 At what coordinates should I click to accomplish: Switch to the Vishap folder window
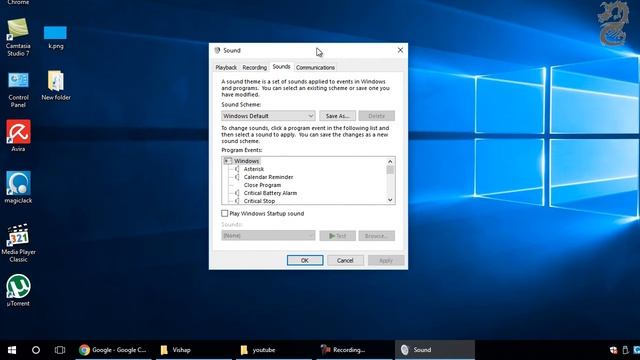[193, 350]
